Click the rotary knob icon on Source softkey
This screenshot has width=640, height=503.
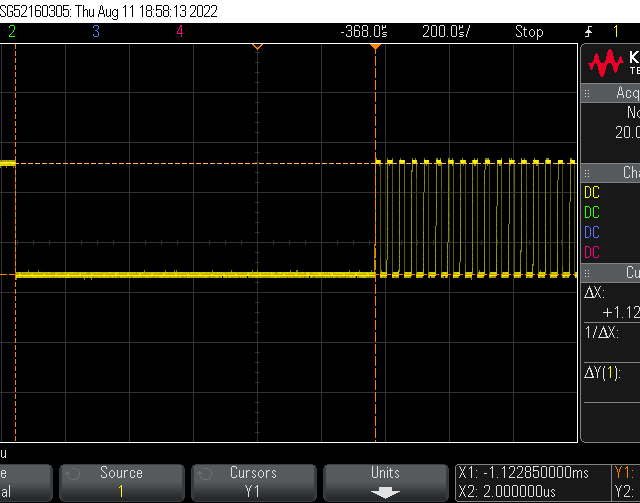pos(72,473)
